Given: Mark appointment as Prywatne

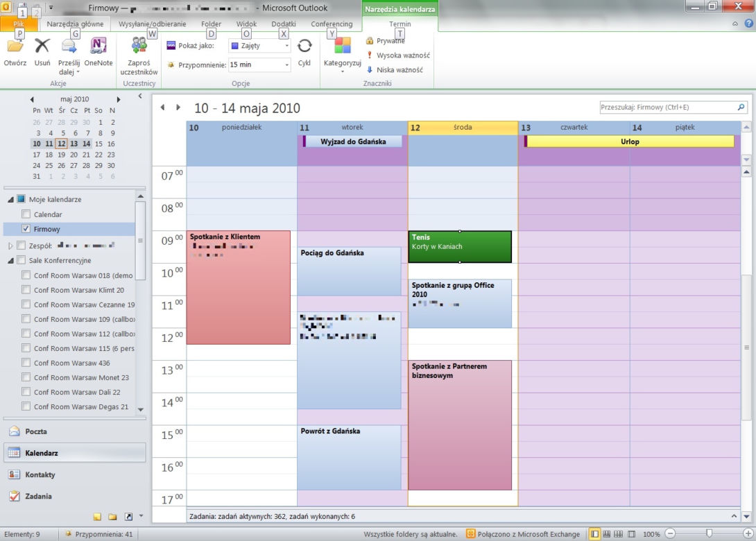Looking at the screenshot, I should 385,41.
